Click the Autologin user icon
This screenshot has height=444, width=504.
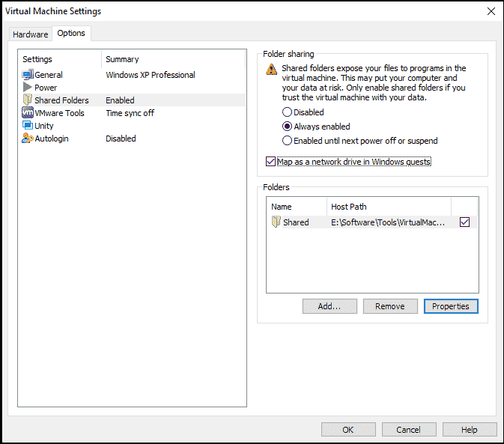point(28,139)
